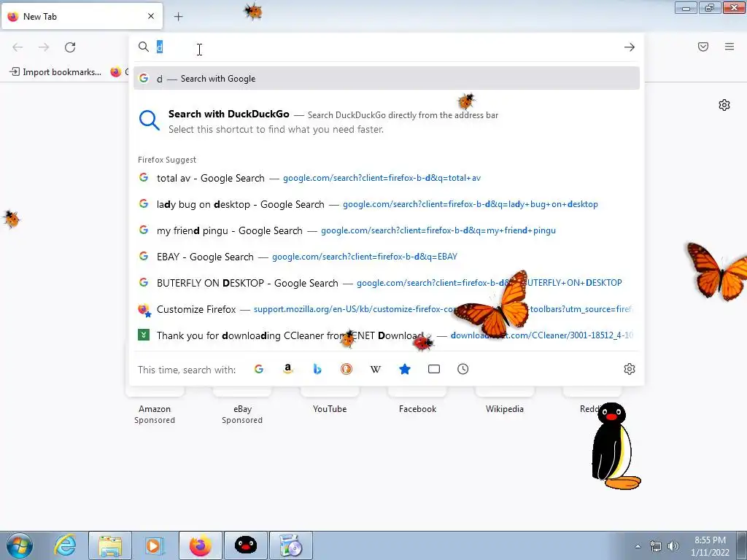This screenshot has width=747, height=560.
Task: Click the Go arrow in address bar
Action: tap(630, 47)
